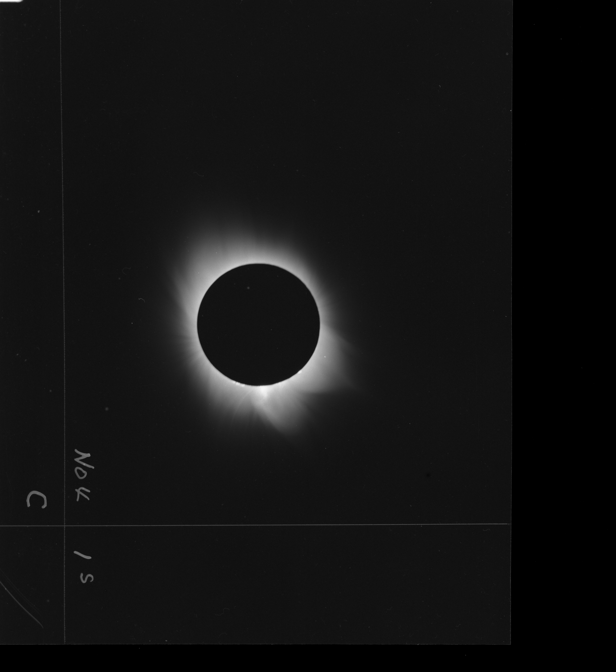Click the handwritten letter C
The height and width of the screenshot is (672, 616).
pos(37,500)
